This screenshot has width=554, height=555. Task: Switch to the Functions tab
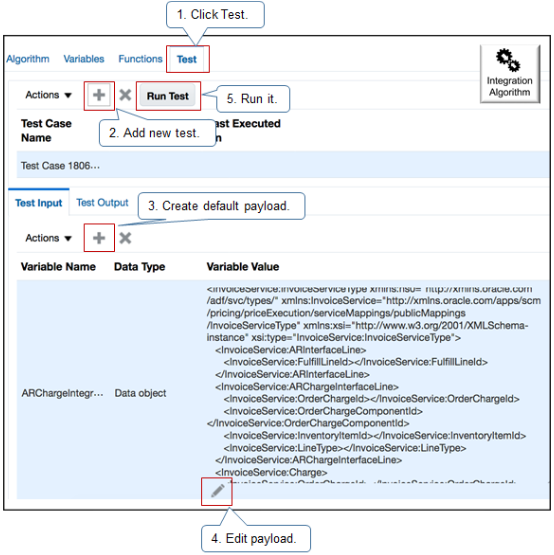[x=140, y=59]
